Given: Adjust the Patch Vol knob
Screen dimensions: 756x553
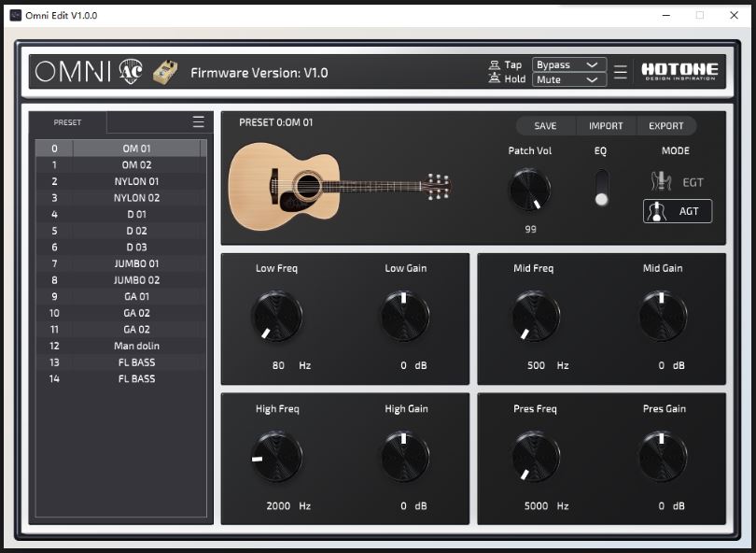Looking at the screenshot, I should coord(529,190).
